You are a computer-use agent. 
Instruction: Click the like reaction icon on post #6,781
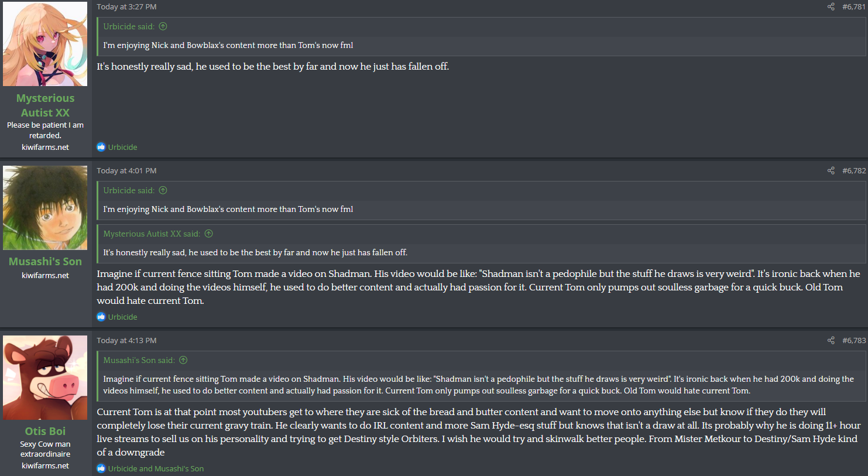[x=101, y=147]
